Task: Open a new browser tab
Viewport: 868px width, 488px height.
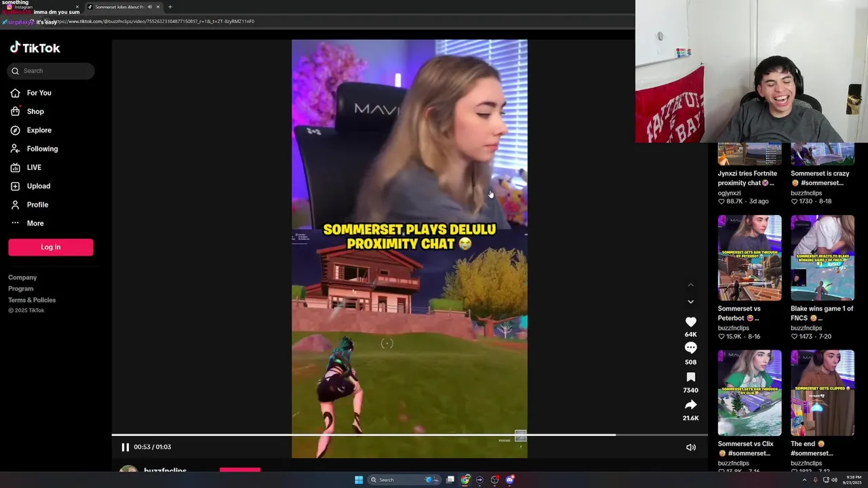Action: [x=170, y=7]
